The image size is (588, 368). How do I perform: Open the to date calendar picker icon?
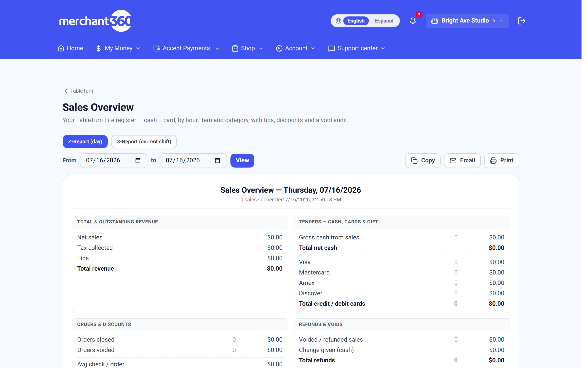click(217, 160)
